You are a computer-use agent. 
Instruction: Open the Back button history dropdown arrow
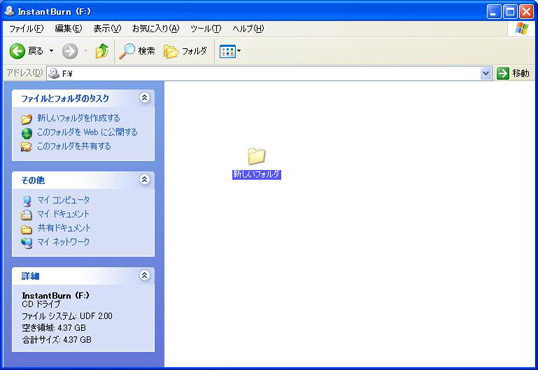51,51
